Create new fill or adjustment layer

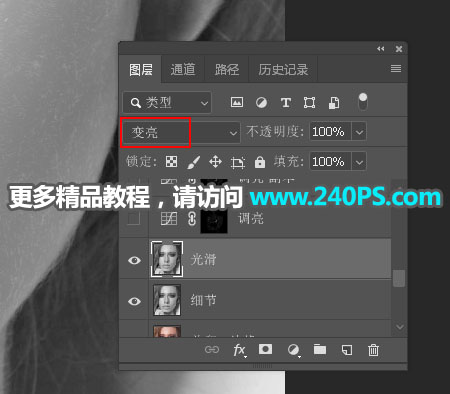(x=293, y=350)
